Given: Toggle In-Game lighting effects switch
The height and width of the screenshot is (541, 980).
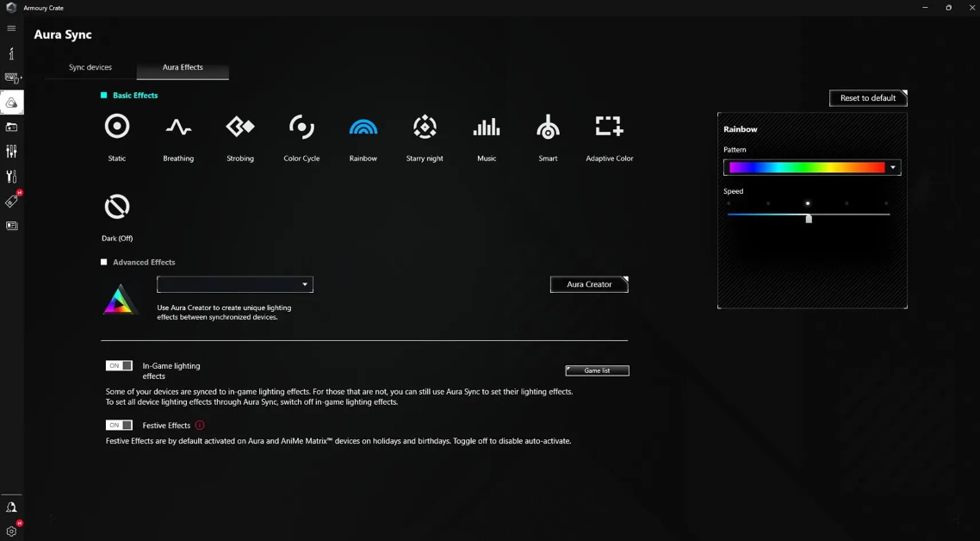Looking at the screenshot, I should tap(119, 366).
